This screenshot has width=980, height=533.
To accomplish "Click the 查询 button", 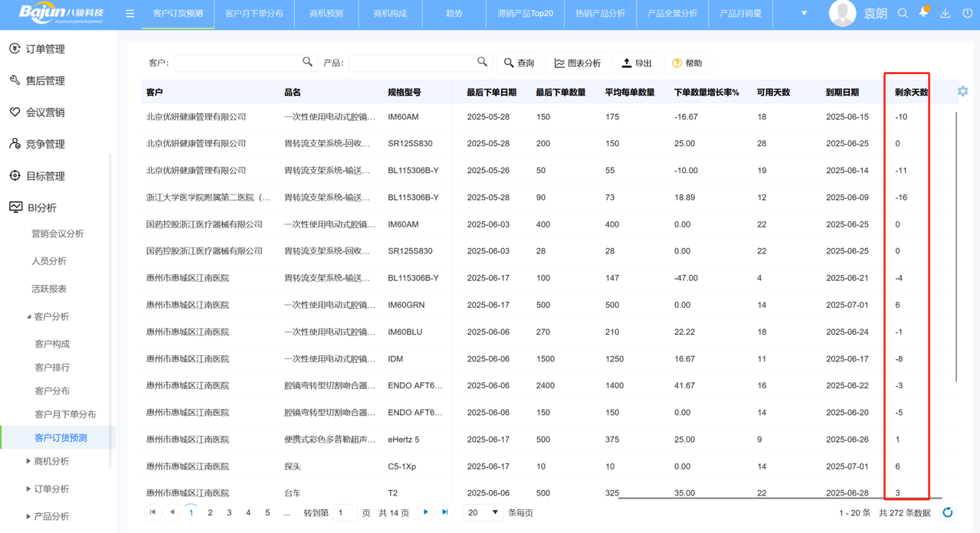I will click(x=519, y=63).
